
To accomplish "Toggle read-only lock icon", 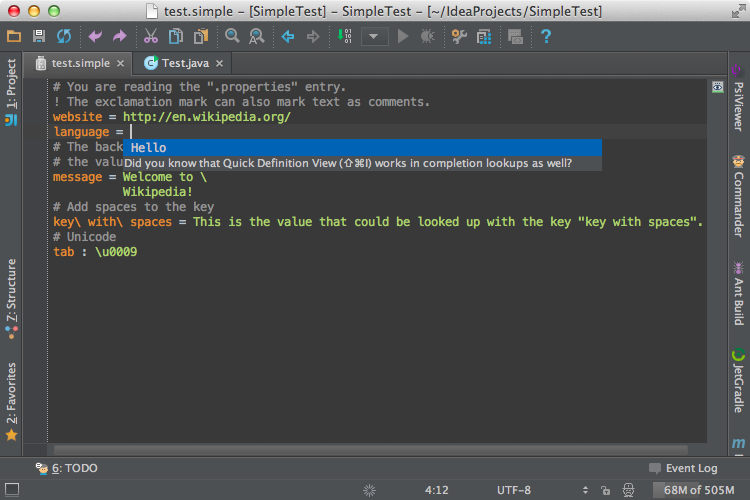I will tap(606, 490).
